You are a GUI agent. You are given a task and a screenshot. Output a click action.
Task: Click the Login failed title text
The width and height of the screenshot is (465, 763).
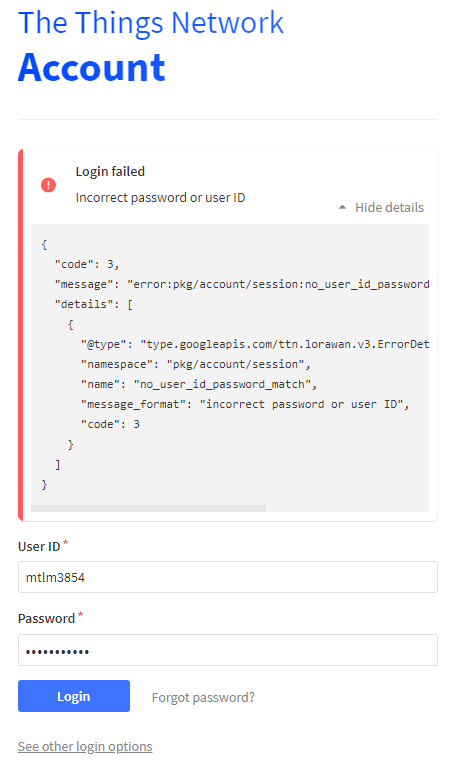pos(110,171)
